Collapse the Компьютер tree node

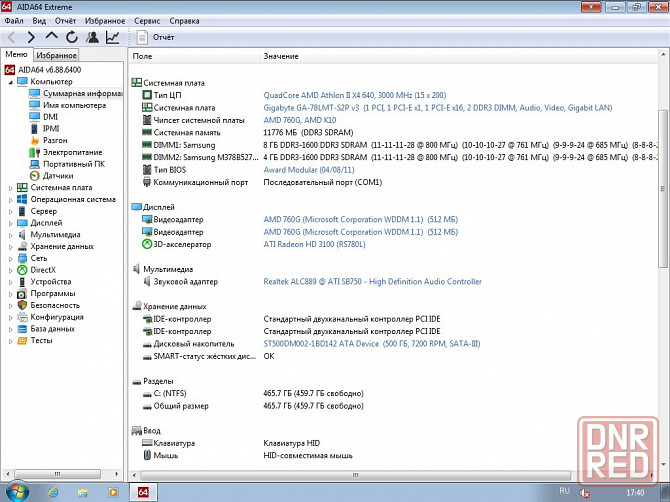11,82
